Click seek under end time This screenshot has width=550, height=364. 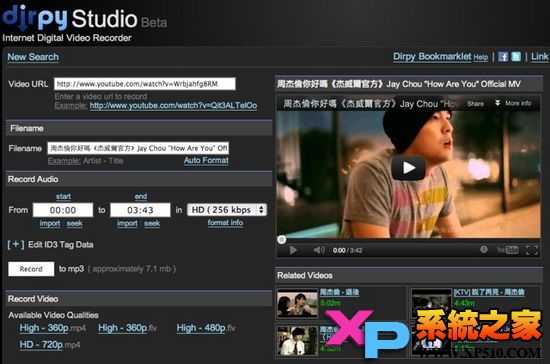(152, 223)
